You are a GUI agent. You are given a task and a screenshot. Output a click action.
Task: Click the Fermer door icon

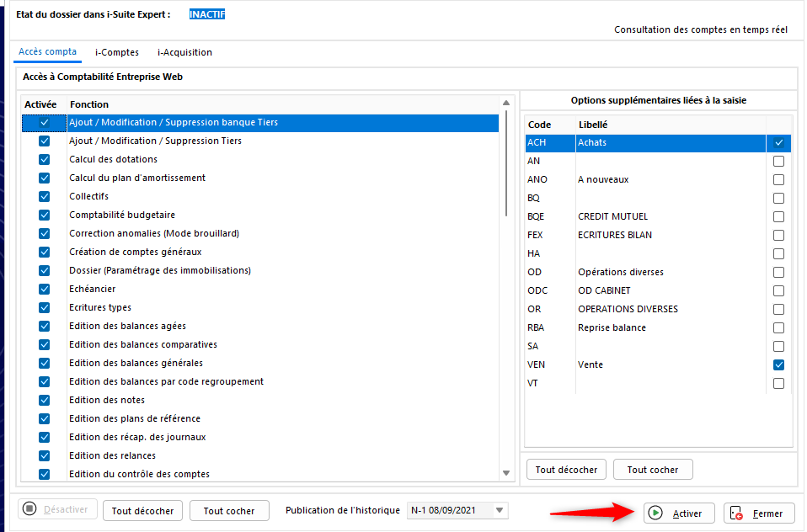(x=736, y=513)
